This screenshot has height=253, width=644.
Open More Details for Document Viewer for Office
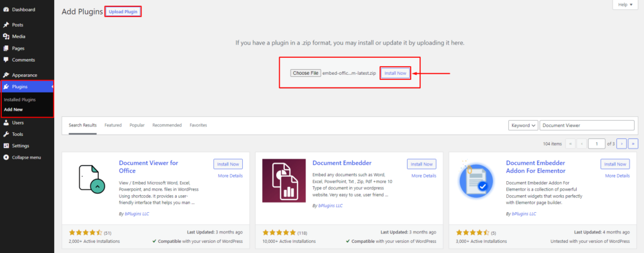pos(230,176)
